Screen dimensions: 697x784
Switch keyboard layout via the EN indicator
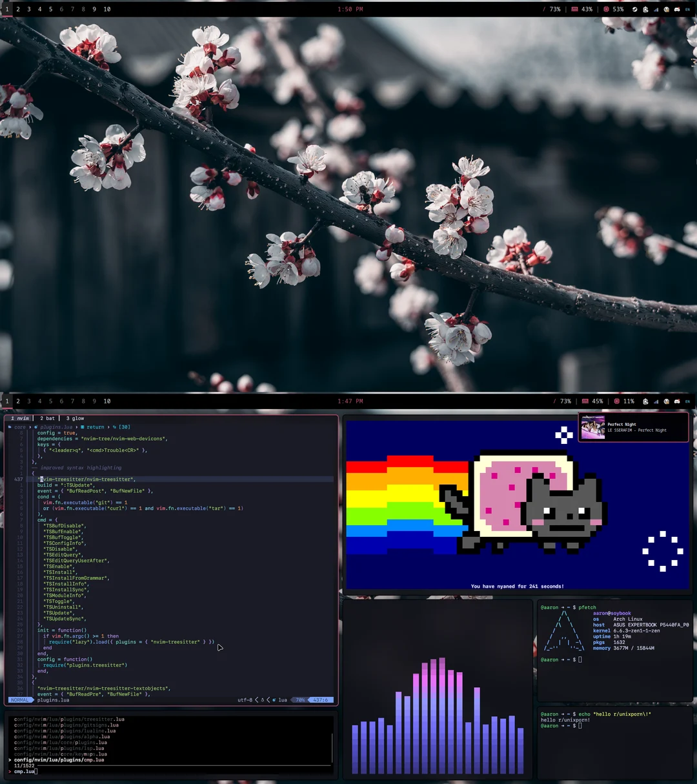pyautogui.click(x=687, y=9)
